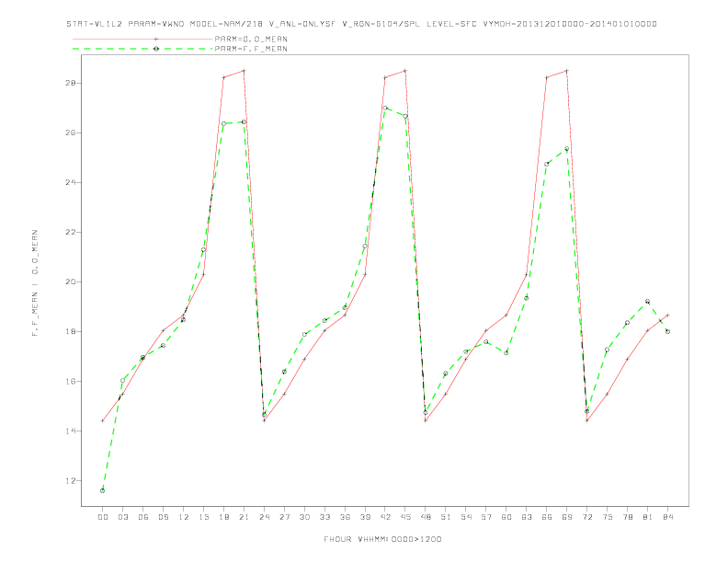This screenshot has width=728, height=563.
Task: Click x-axis forecast hour label 30
Action: pos(304,517)
